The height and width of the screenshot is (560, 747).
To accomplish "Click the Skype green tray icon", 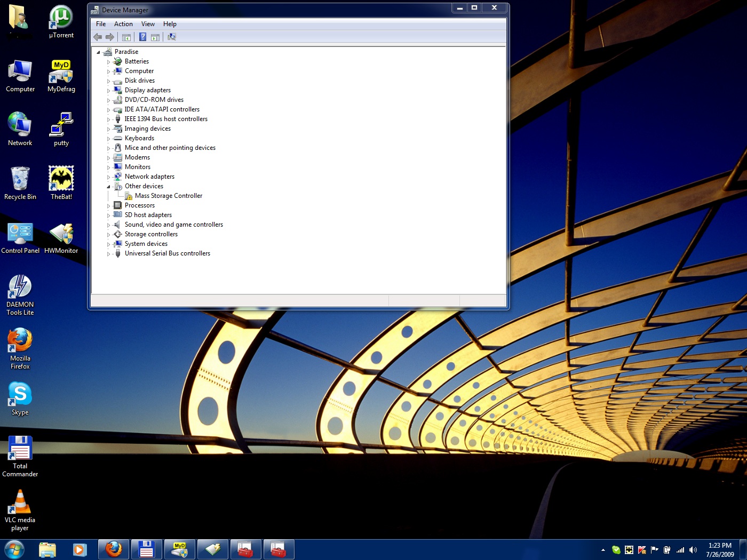I will (x=616, y=550).
